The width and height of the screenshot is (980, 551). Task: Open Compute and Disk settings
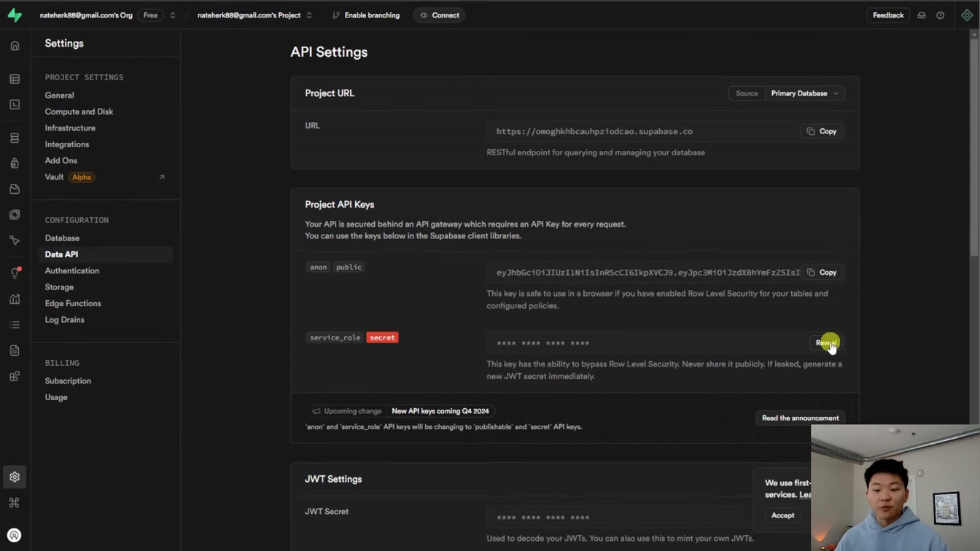pyautogui.click(x=79, y=112)
